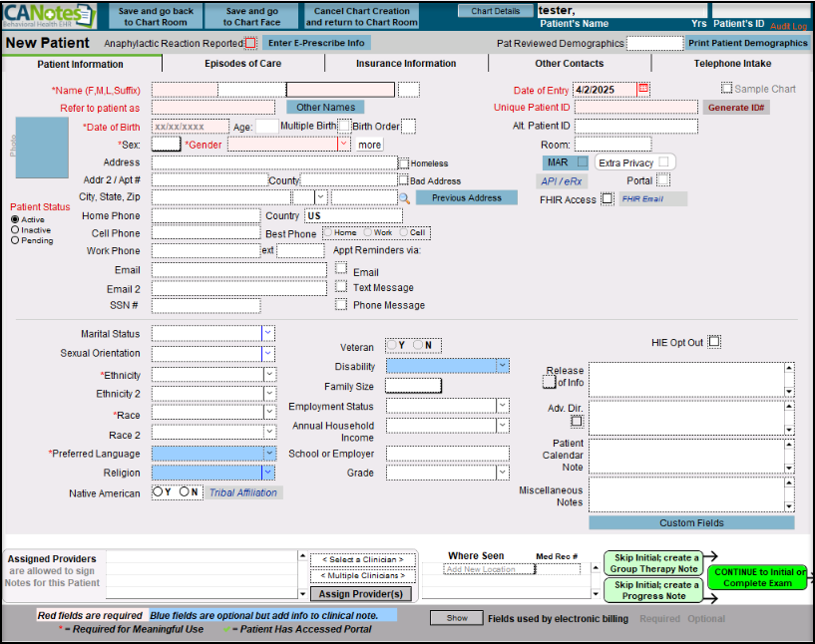This screenshot has height=644, width=815.
Task: Tick the HIE Opt Out checkbox
Action: [x=713, y=342]
